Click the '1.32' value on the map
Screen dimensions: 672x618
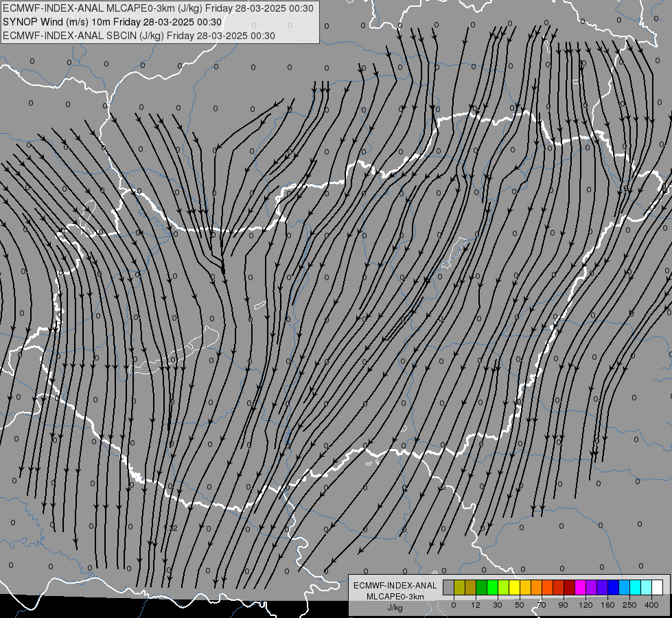click(170, 528)
